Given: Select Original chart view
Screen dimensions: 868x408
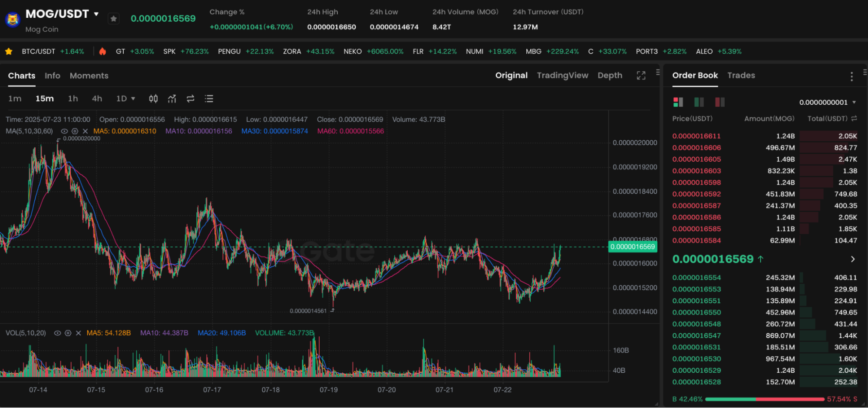Looking at the screenshot, I should pyautogui.click(x=511, y=75).
